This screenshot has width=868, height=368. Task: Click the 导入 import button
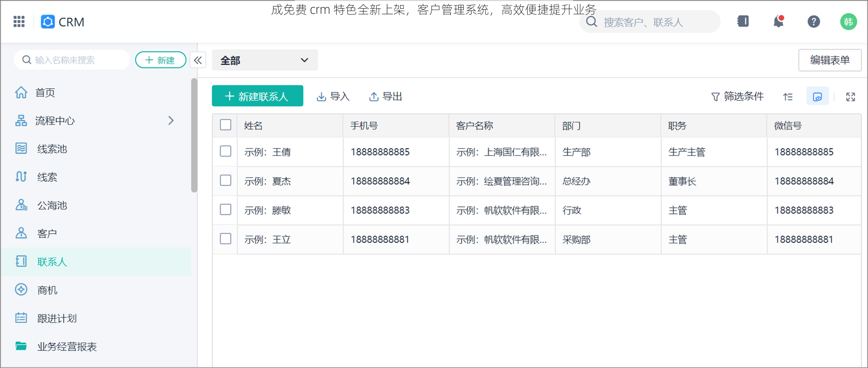click(333, 97)
